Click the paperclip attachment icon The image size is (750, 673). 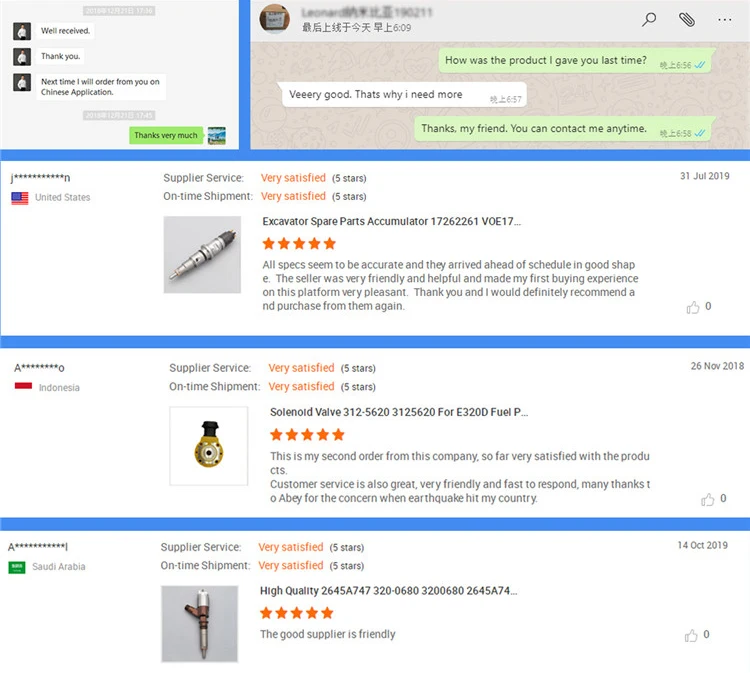[x=687, y=20]
